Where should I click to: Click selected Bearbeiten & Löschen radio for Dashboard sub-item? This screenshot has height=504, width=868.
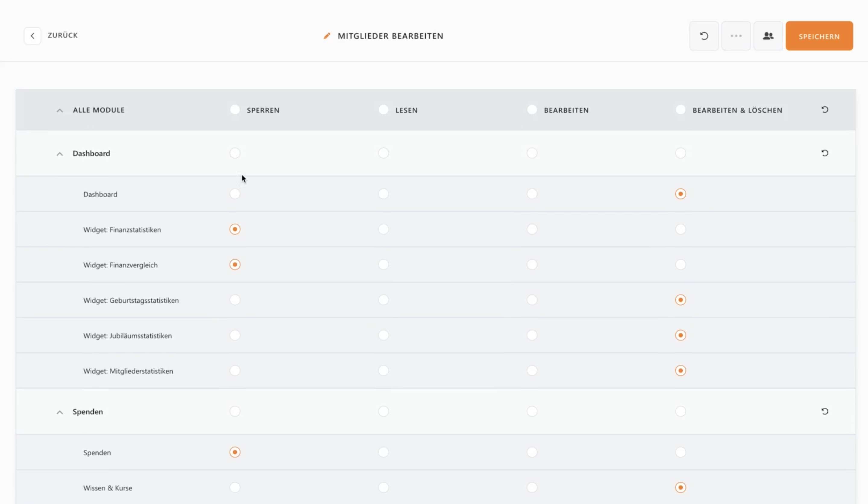pyautogui.click(x=681, y=194)
